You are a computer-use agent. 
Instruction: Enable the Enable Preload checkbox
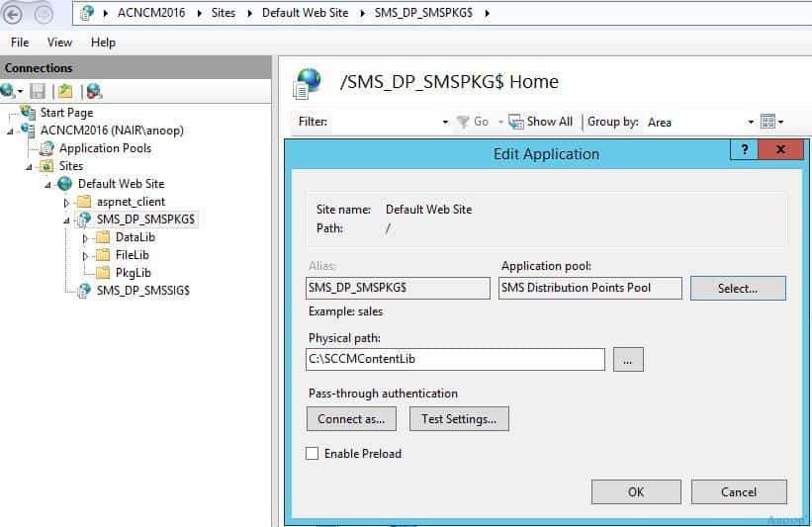313,454
